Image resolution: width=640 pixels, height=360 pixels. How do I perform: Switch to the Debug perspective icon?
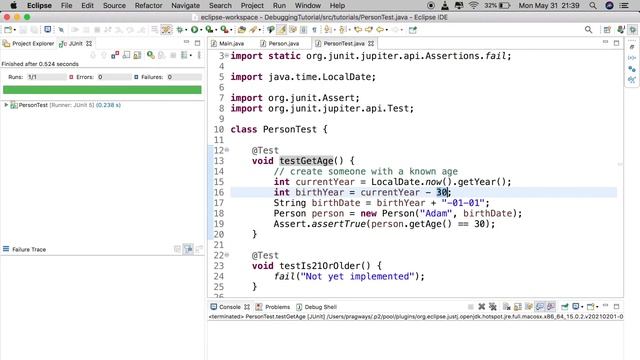(x=633, y=30)
